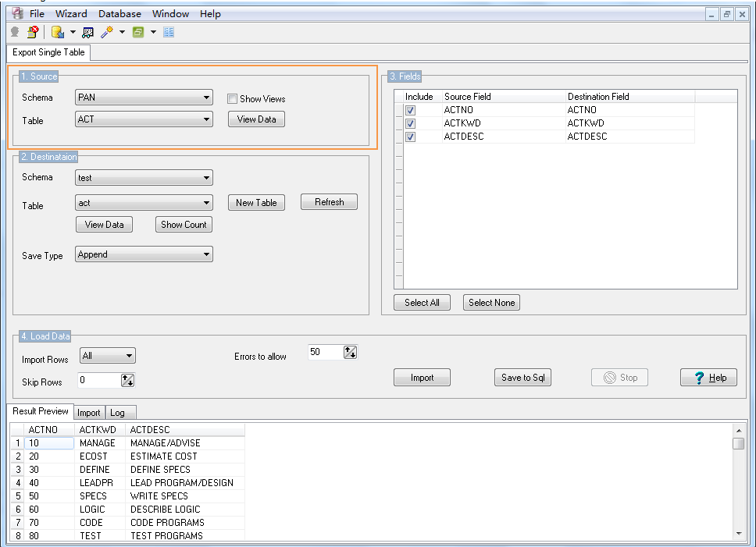Switch to the Result Preview tab
This screenshot has width=756, height=547.
coord(41,411)
